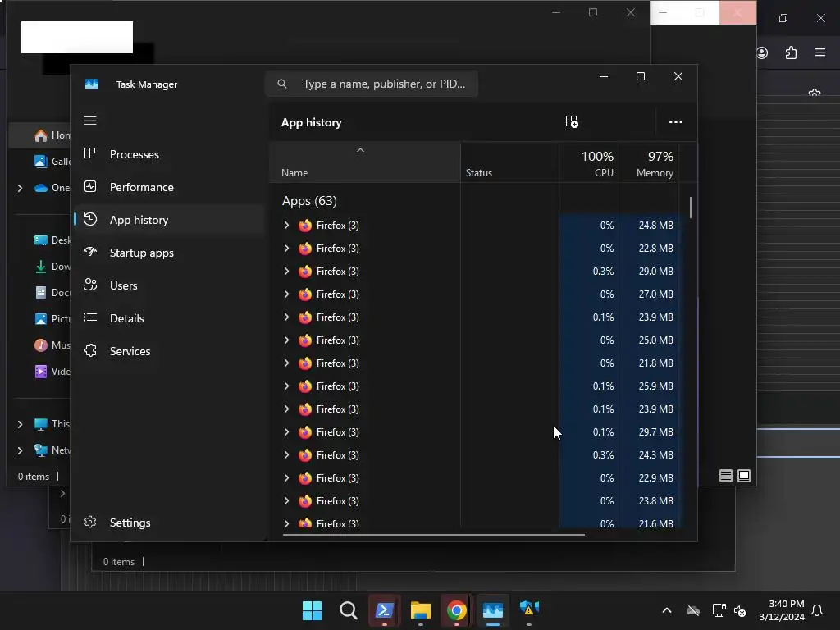The width and height of the screenshot is (840, 630).
Task: Sort by the Status column header
Action: point(509,163)
